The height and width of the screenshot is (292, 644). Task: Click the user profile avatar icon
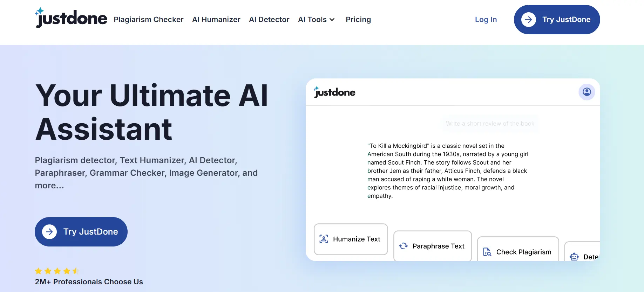pos(587,92)
